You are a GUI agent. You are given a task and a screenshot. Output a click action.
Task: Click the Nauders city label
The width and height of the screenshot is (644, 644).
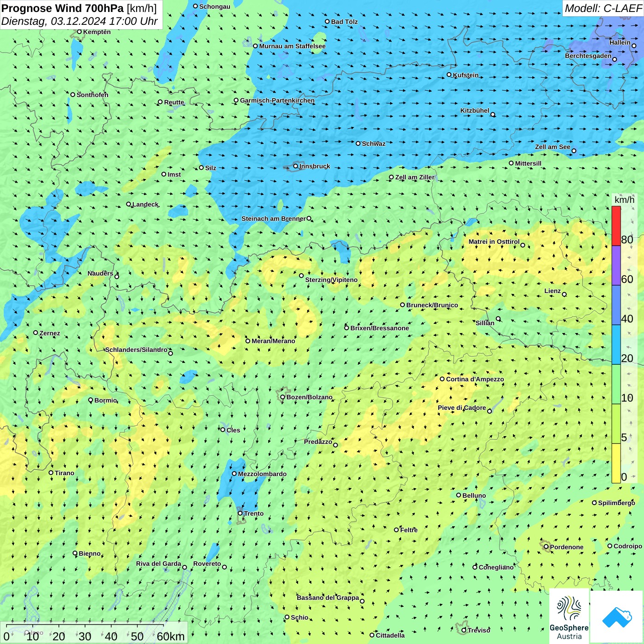pyautogui.click(x=100, y=273)
